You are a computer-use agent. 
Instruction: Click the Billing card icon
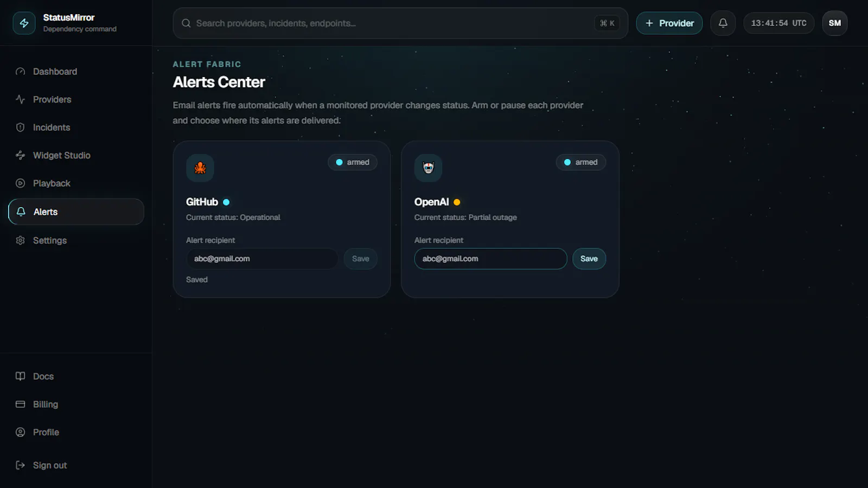click(x=21, y=404)
